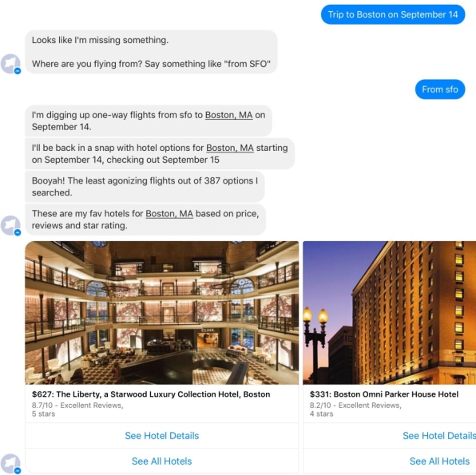See All Hotels under The Liberty card
Viewport: 476px width, 475px height.
click(x=162, y=461)
